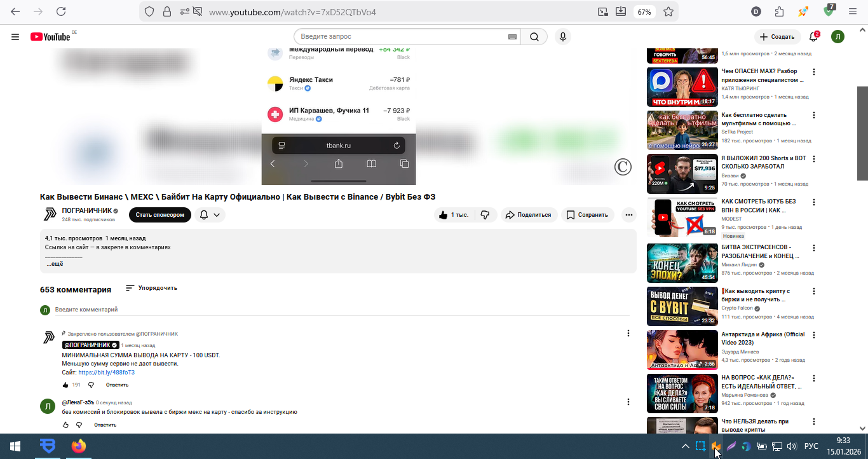Image resolution: width=868 pixels, height=459 pixels.
Task: Open the green shield extension with badge 7
Action: (x=829, y=11)
